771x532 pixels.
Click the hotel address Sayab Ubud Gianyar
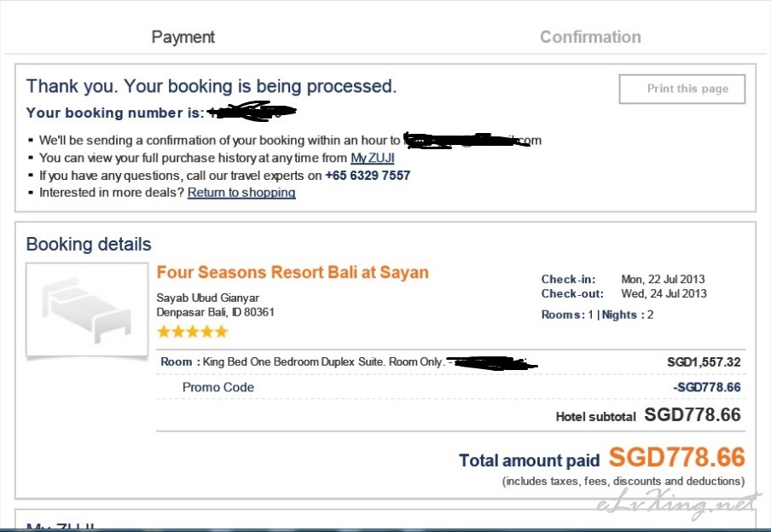point(207,298)
